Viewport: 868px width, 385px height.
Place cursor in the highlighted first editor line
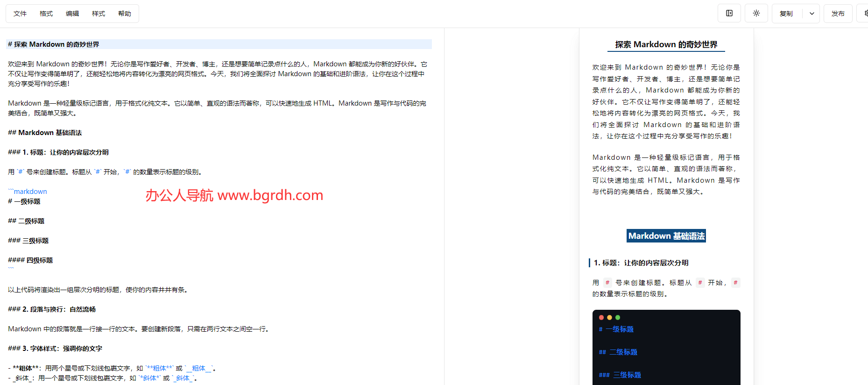click(x=187, y=44)
